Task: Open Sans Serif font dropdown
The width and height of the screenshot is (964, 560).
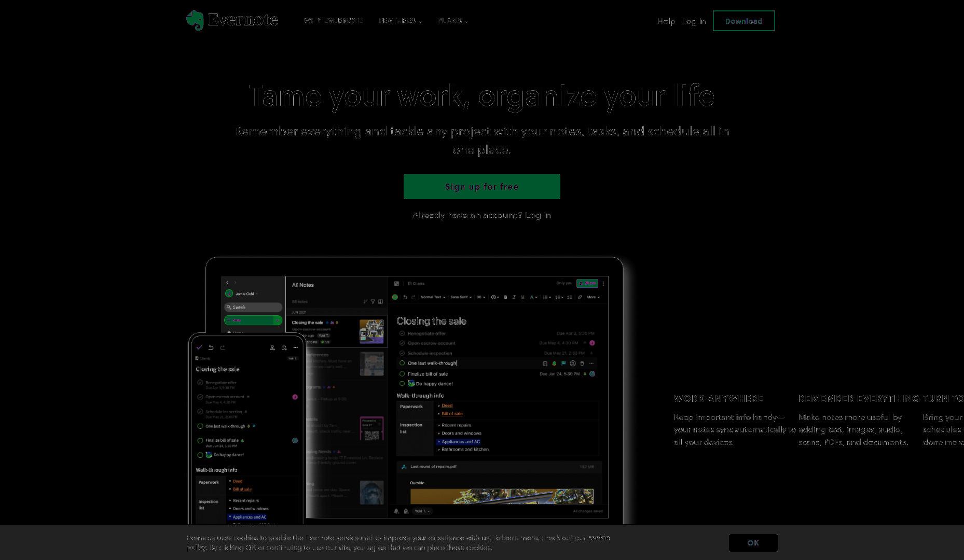Action: coord(461,297)
